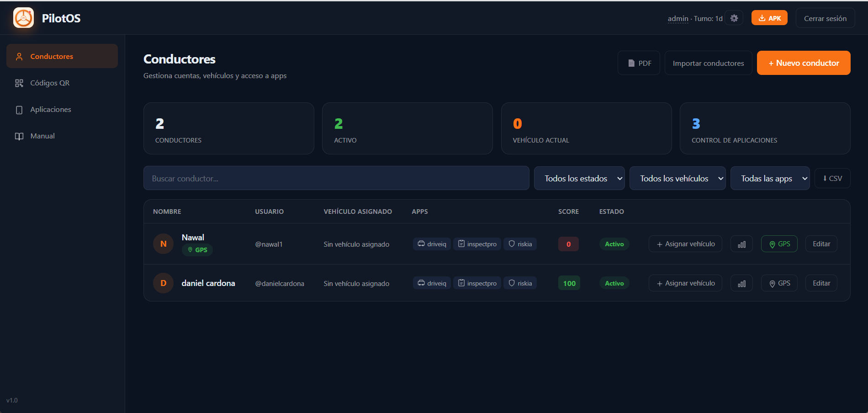Image resolution: width=868 pixels, height=413 pixels.
Task: Click Nawal's score badge 0
Action: click(568, 244)
